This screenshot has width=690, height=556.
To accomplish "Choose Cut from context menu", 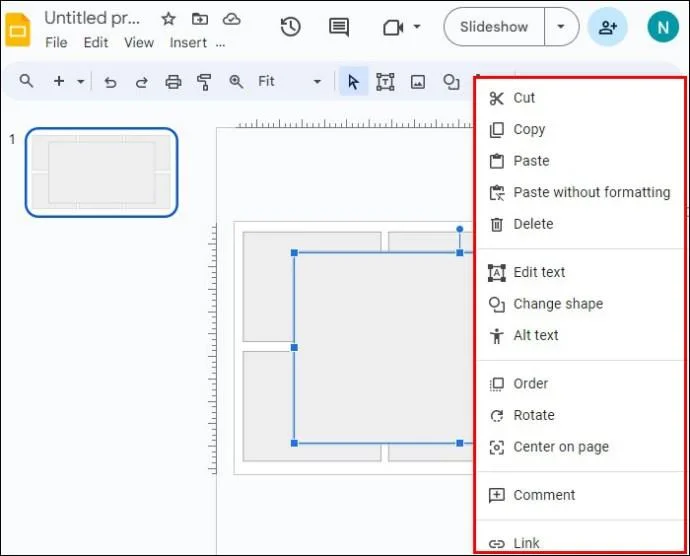I will (x=580, y=98).
